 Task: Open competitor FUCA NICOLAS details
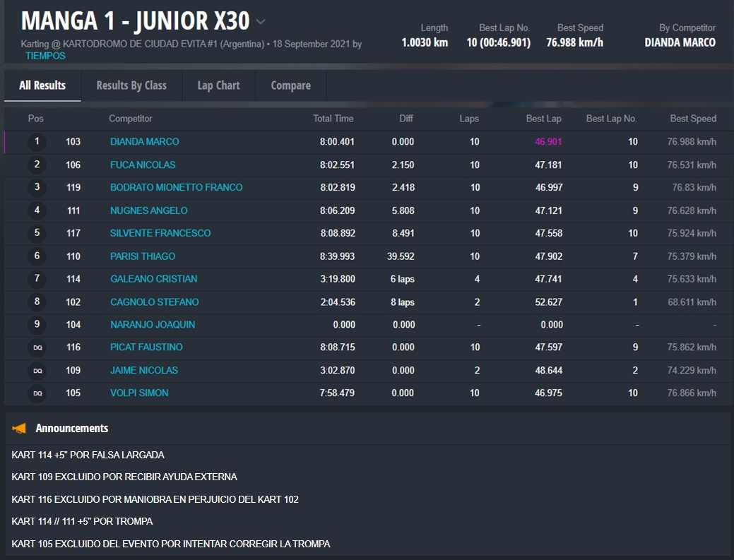tap(143, 165)
